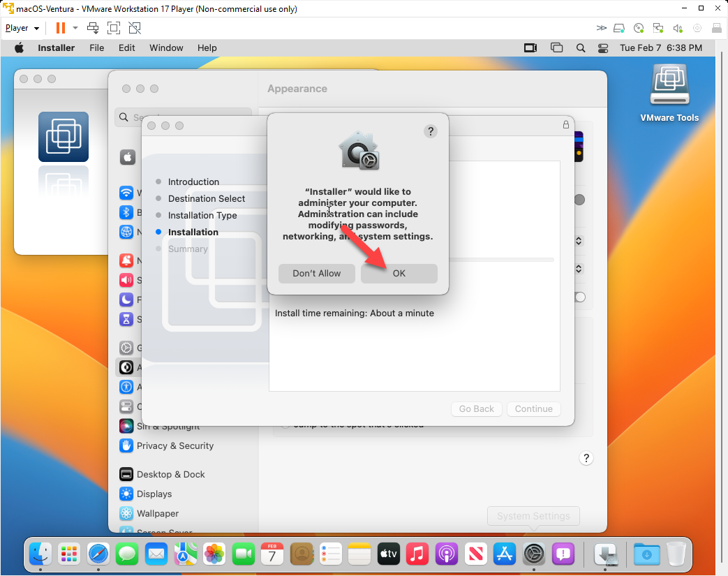Click Send Ctrl+Alt+Del icon in VMware toolbar

(93, 28)
